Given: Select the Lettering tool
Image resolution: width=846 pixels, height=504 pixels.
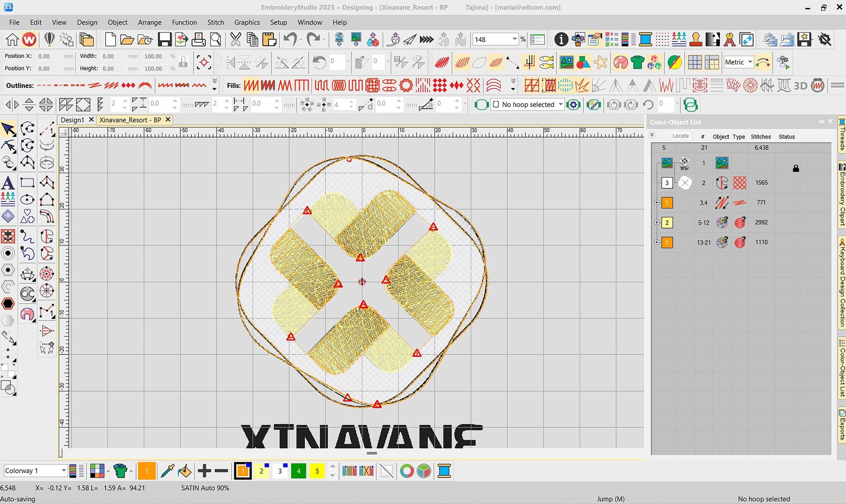Looking at the screenshot, I should (8, 183).
